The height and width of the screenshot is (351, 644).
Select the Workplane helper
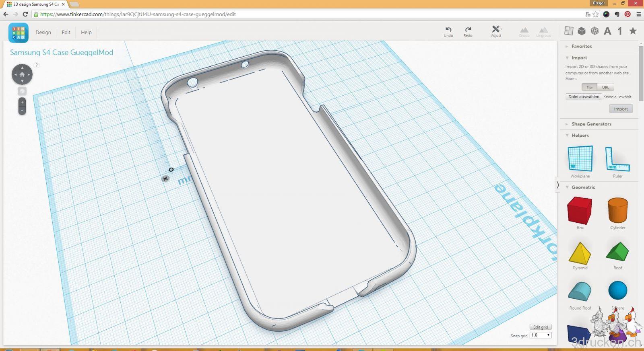580,162
